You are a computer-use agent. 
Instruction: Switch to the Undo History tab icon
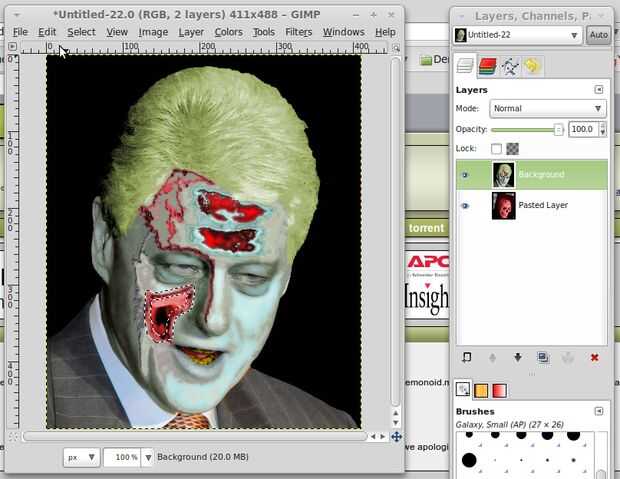[532, 66]
